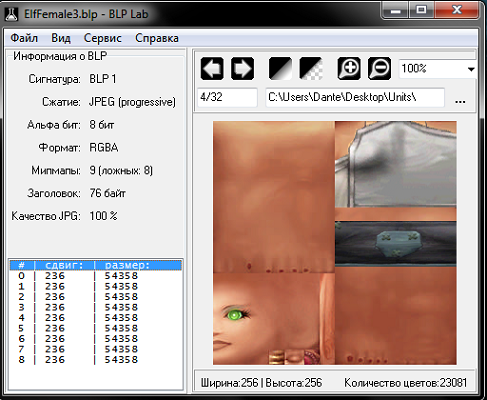Open the 100% zoom dropdown arrow
487x400 pixels.
[x=471, y=69]
